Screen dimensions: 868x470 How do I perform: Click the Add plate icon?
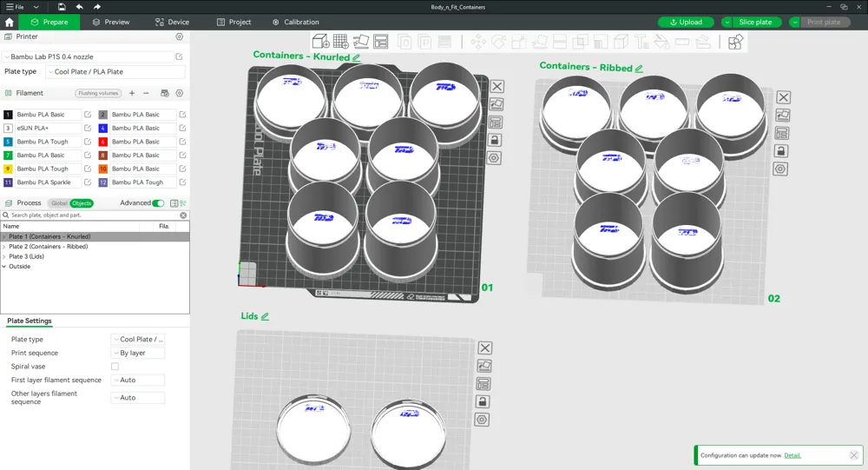[340, 41]
